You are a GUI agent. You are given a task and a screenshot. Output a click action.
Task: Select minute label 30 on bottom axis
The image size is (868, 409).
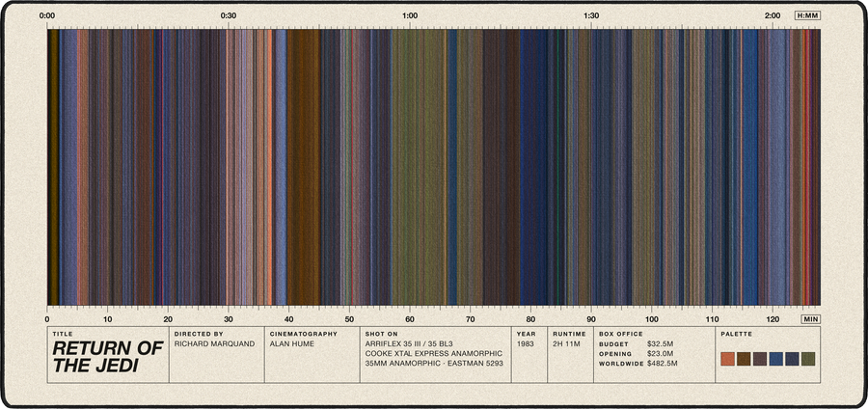pyautogui.click(x=229, y=319)
